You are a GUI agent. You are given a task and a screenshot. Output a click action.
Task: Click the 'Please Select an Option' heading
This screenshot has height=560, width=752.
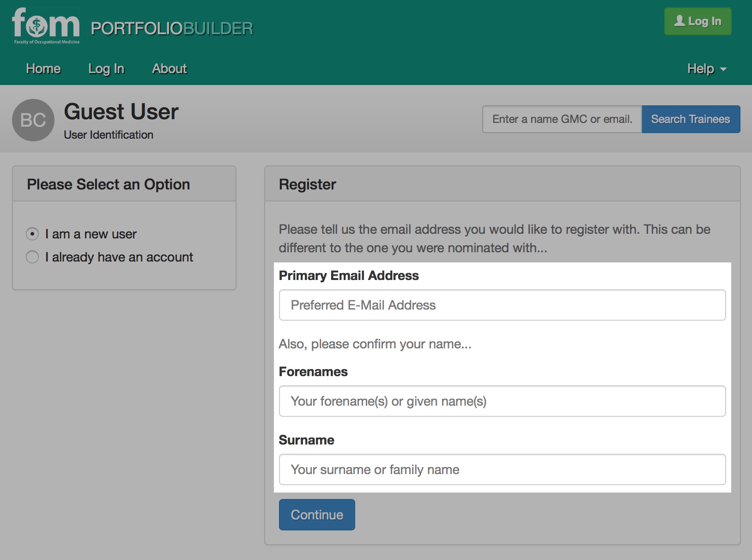point(109,184)
